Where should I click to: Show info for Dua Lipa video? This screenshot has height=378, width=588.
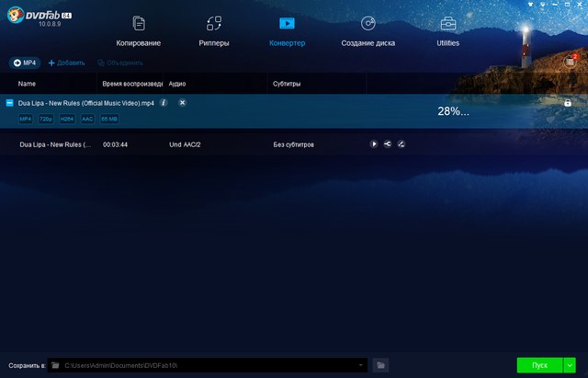[x=164, y=103]
